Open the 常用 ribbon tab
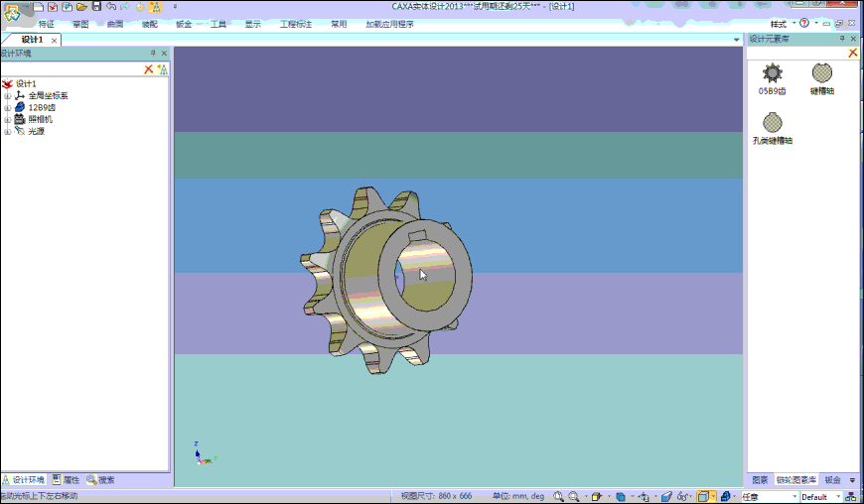 click(339, 24)
